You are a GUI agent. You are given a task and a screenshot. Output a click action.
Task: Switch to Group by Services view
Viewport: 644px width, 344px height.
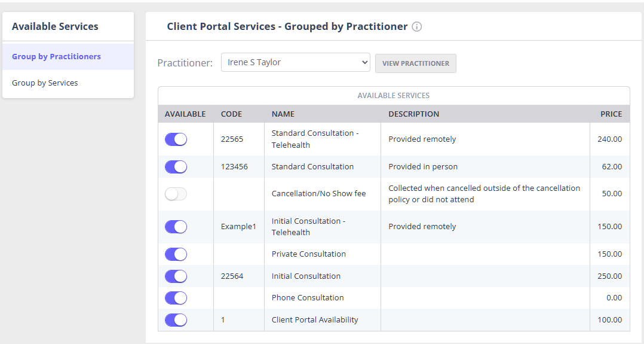(45, 83)
